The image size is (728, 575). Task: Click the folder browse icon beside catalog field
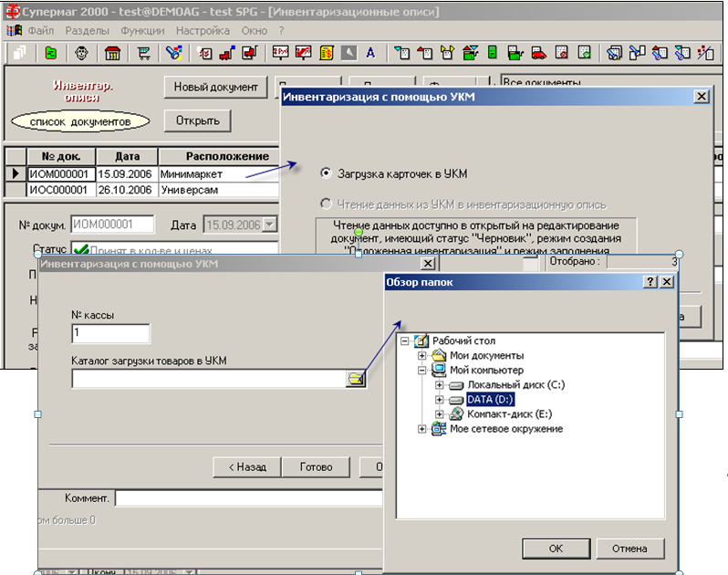tap(356, 379)
